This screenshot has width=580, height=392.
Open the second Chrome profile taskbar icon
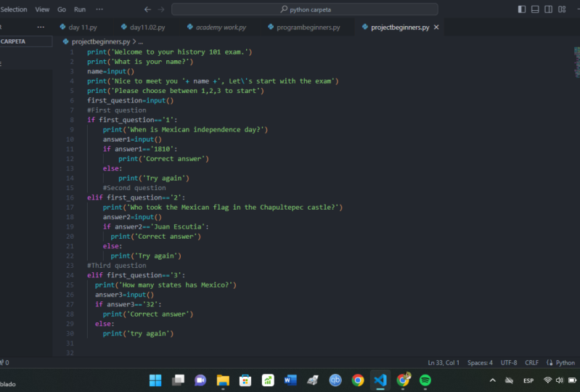[403, 380]
